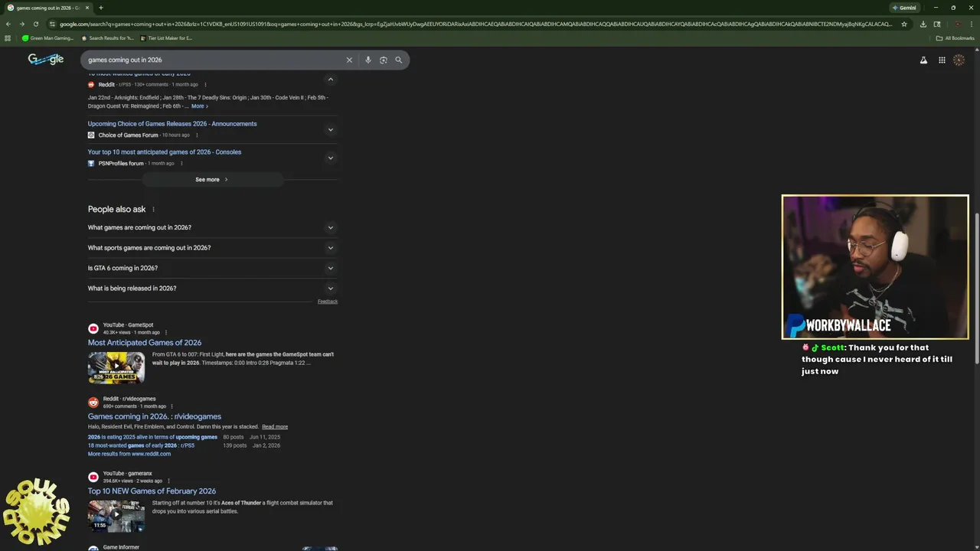Go back to the previous page
The height and width of the screenshot is (551, 980).
tap(8, 24)
